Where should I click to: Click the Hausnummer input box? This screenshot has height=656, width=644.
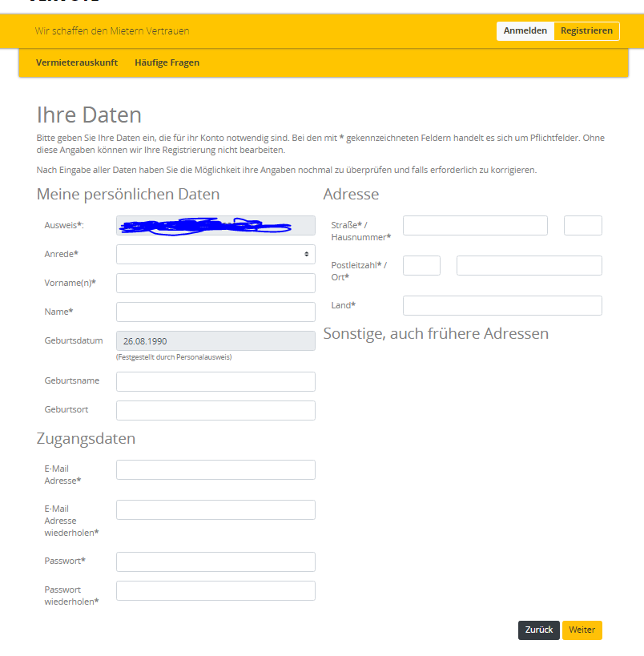(x=582, y=225)
